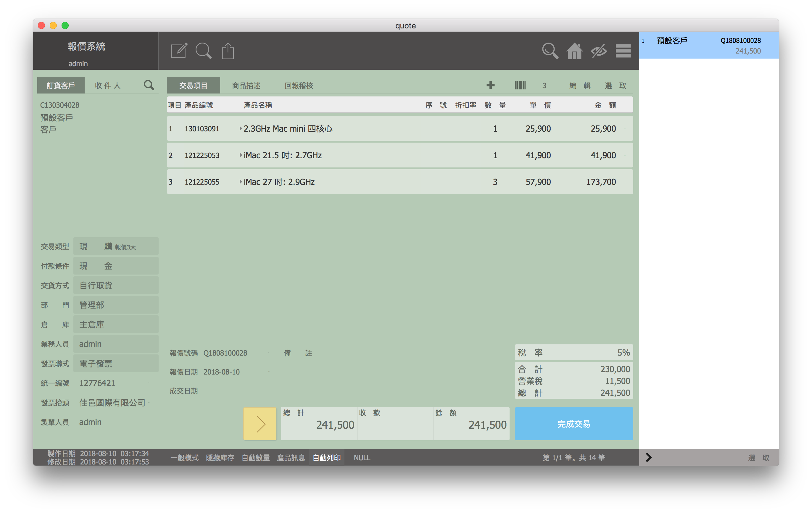Viewport: 812px width, 513px height.
Task: Create a new quote with the pencil icon
Action: [179, 51]
